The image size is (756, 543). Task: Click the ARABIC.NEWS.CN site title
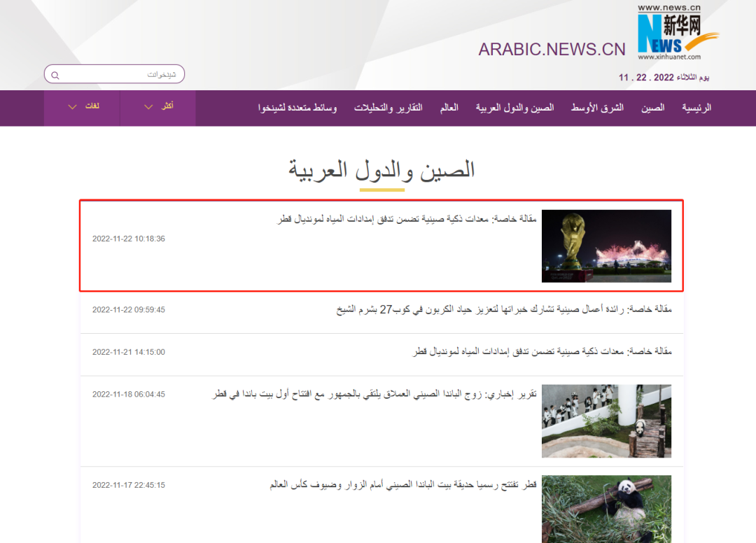[x=552, y=49]
